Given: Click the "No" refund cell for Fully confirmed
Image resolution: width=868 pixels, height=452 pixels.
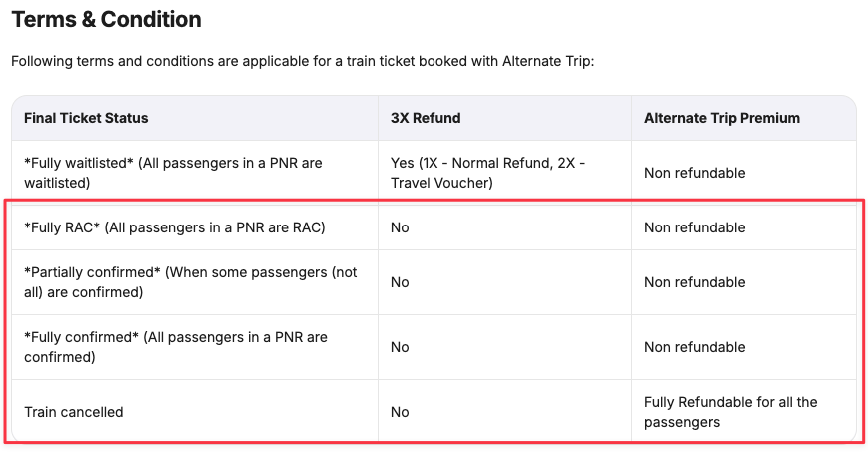Looking at the screenshot, I should pyautogui.click(x=401, y=347).
